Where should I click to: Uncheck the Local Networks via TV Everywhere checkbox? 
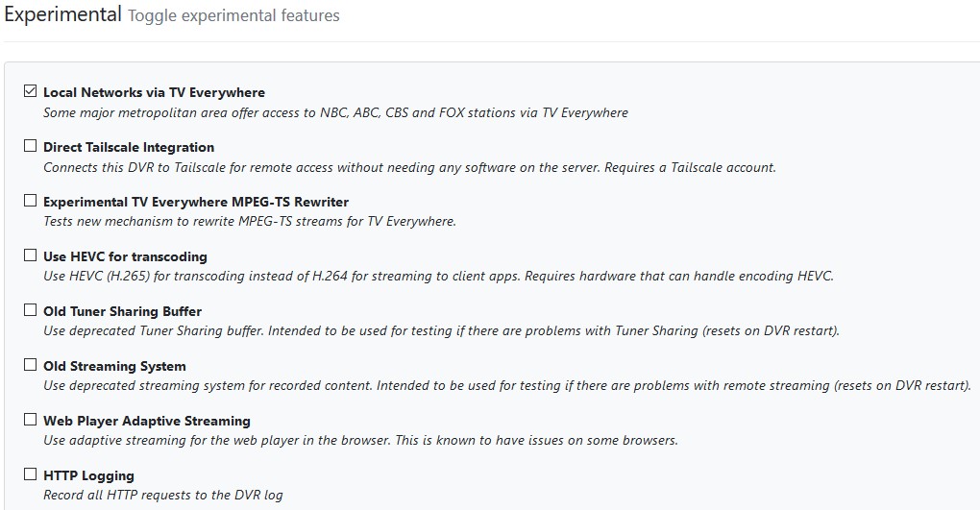point(30,92)
